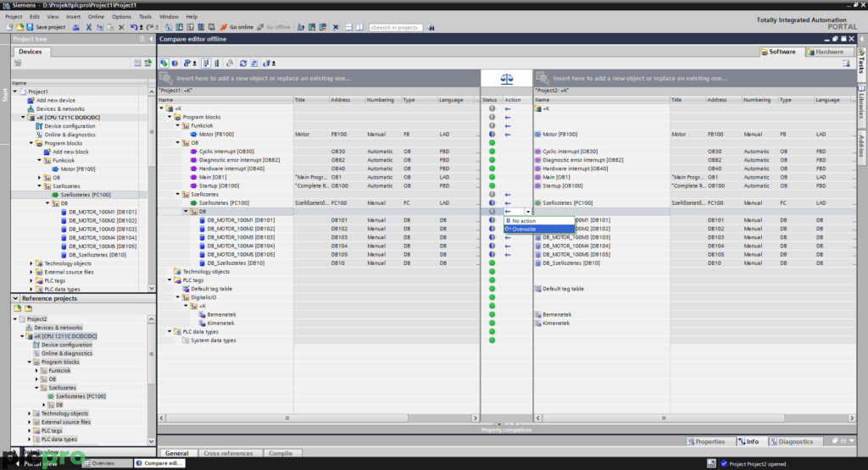Click the Undo arrow icon
This screenshot has width=868, height=470.
coord(134,27)
